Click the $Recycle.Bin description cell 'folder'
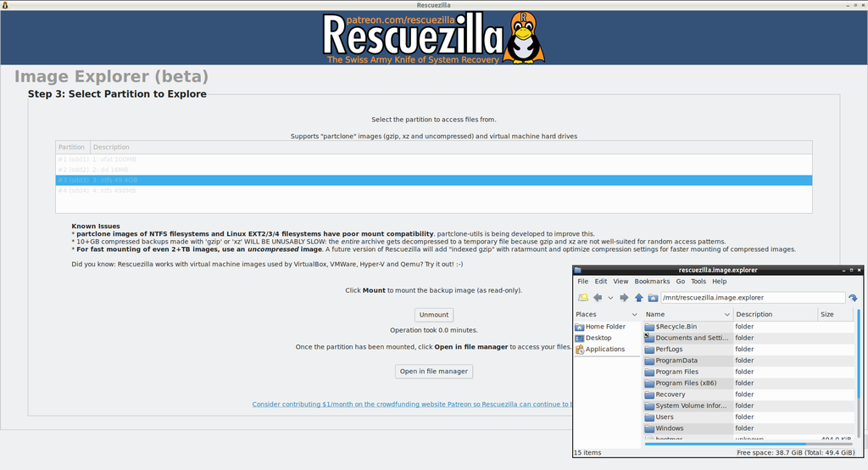Screen dimensions: 868x470 pyautogui.click(x=744, y=327)
